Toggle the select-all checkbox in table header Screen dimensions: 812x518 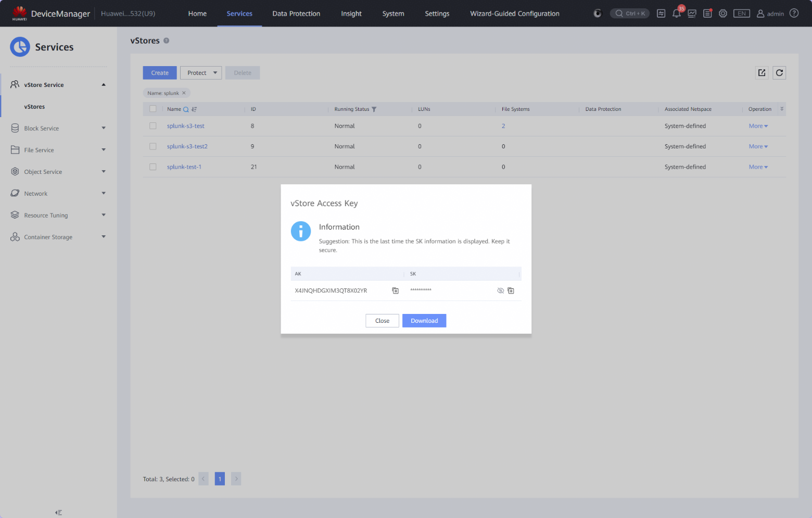click(153, 109)
